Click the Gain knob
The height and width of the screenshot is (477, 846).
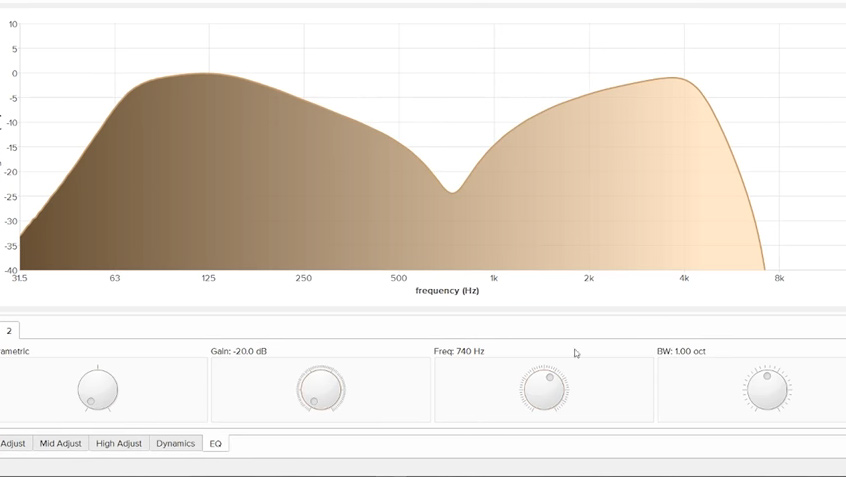tap(321, 390)
